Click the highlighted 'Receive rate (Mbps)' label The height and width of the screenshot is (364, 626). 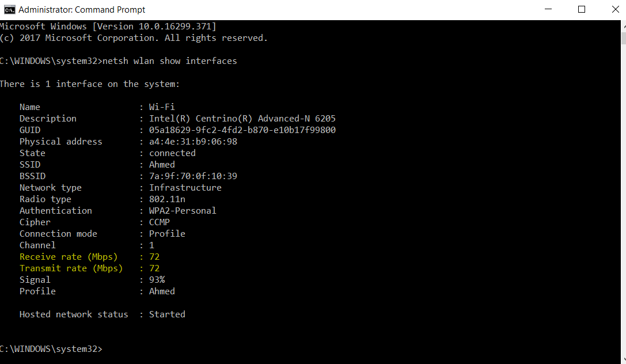point(68,257)
